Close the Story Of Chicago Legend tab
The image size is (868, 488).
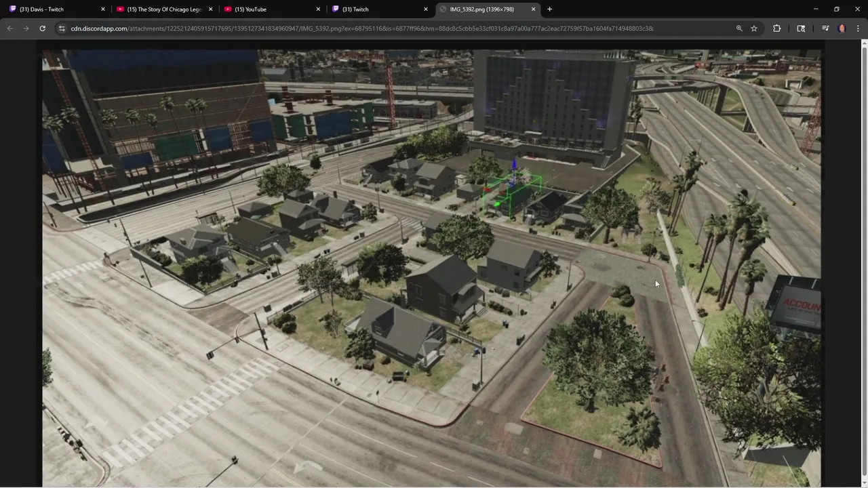[x=211, y=9]
